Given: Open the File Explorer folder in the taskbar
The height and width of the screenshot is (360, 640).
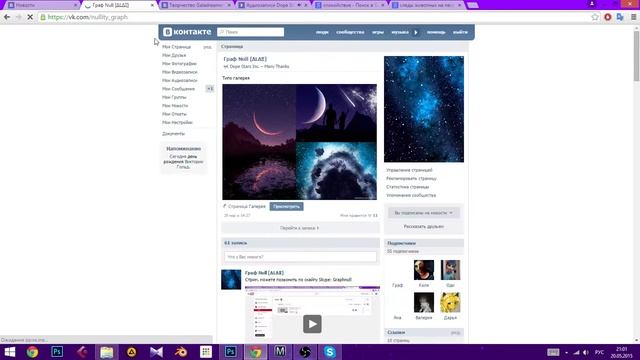Looking at the screenshot, I should 107,352.
